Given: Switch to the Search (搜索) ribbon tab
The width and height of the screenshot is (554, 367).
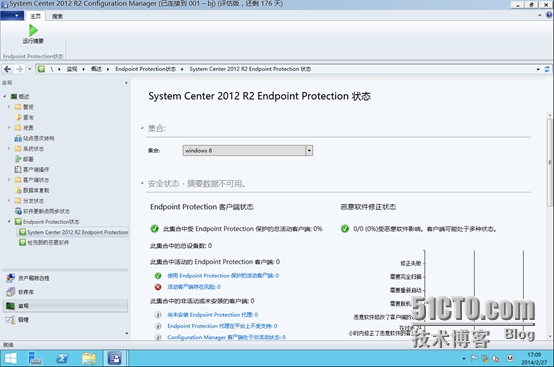Looking at the screenshot, I should 57,16.
